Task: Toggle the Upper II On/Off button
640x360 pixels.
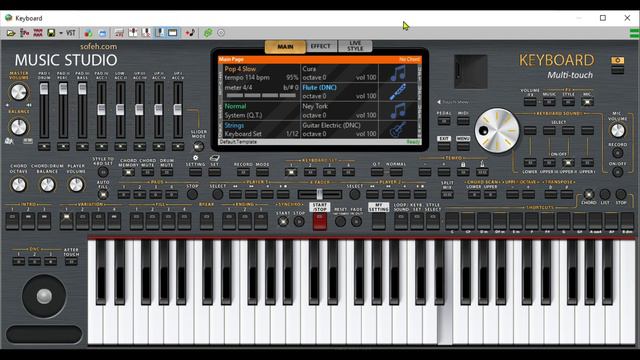Action: tap(568, 163)
